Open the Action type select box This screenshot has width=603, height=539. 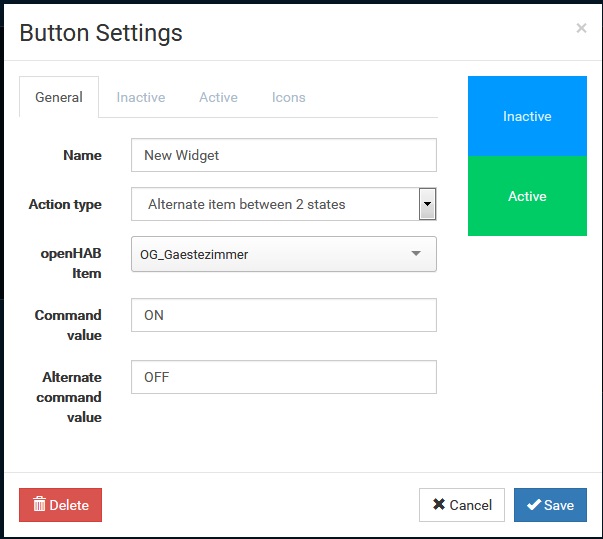[x=274, y=204]
